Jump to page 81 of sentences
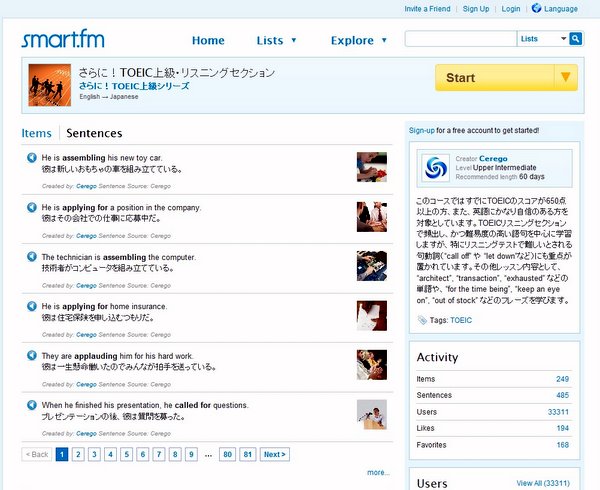Image resolution: width=600 pixels, height=490 pixels. point(248,454)
